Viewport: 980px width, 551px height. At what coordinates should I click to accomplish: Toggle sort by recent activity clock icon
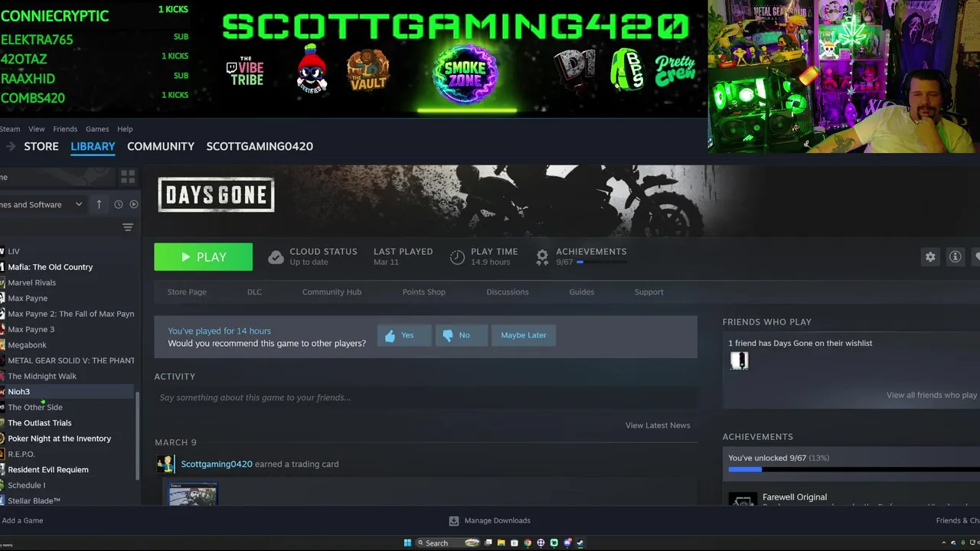[x=119, y=204]
